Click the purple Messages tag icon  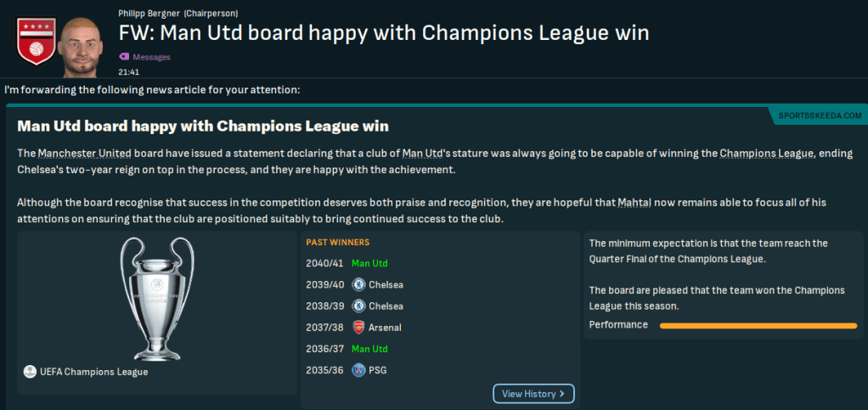pos(124,57)
